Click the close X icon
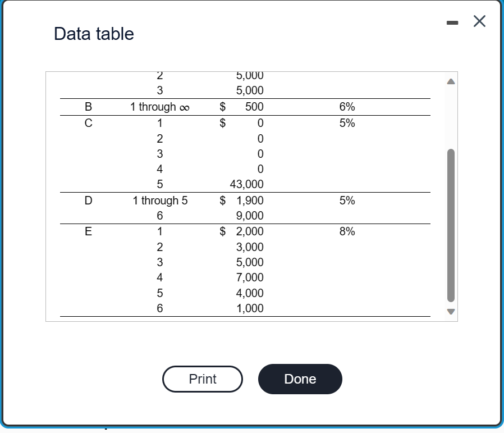The height and width of the screenshot is (433, 504). pyautogui.click(x=479, y=21)
